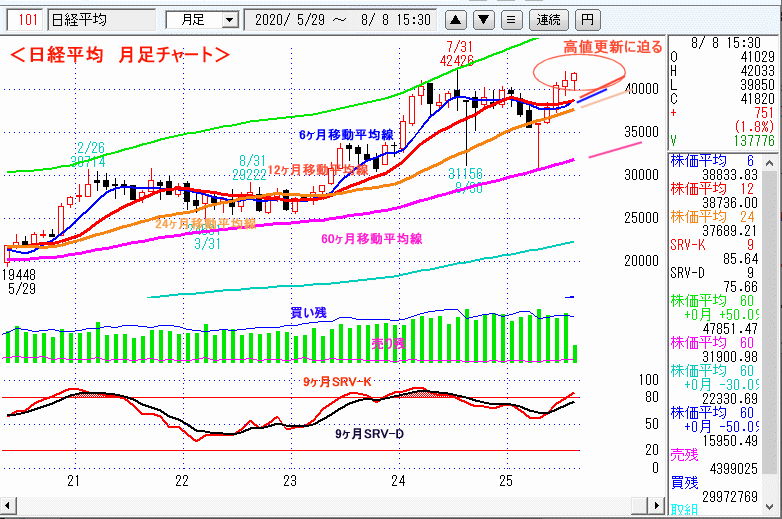Click the open value 41029

(x=757, y=57)
